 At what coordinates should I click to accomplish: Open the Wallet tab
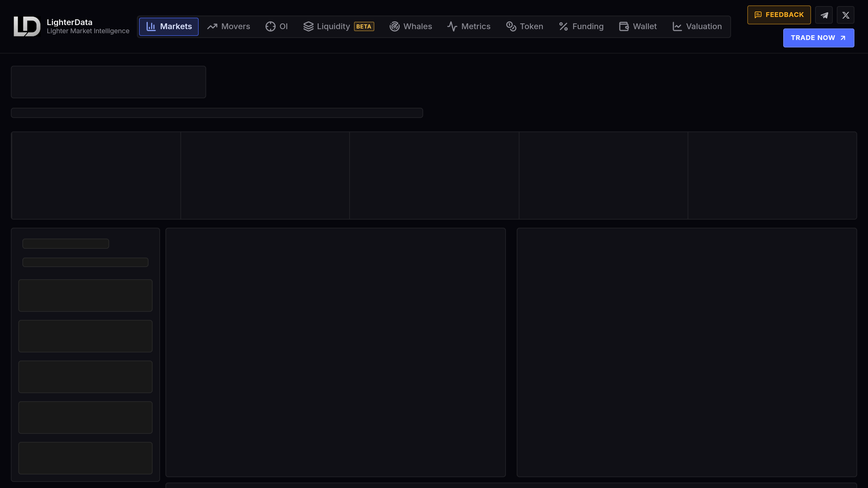[638, 26]
